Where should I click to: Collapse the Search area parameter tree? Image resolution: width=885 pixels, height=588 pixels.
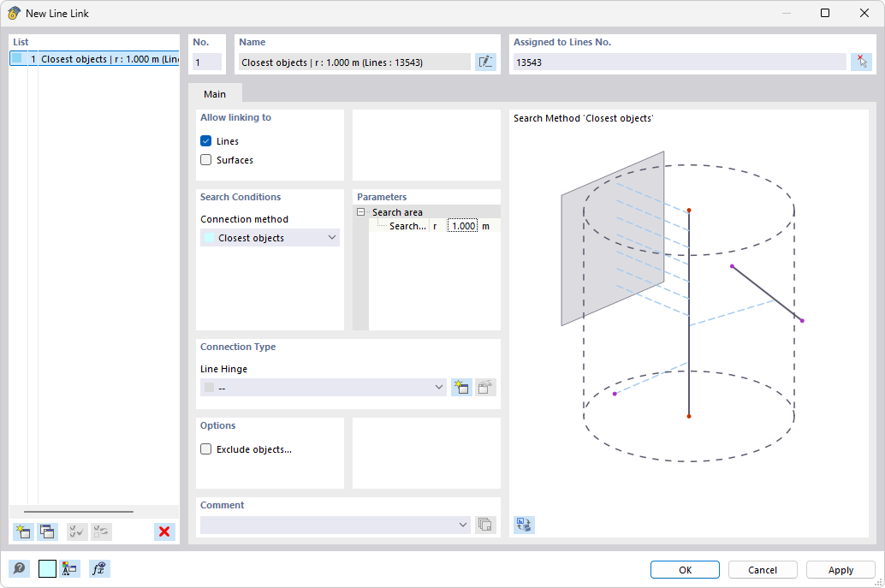click(x=361, y=211)
